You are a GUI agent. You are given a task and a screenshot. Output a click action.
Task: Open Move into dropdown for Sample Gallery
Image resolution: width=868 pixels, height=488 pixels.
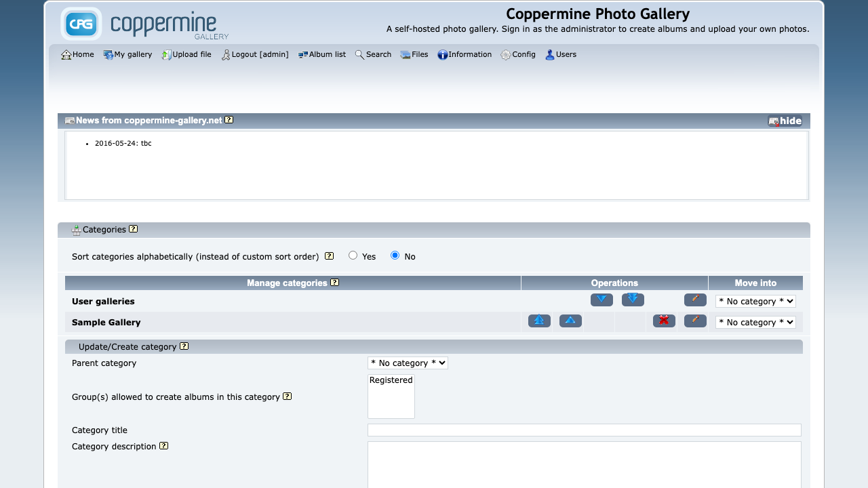point(755,322)
